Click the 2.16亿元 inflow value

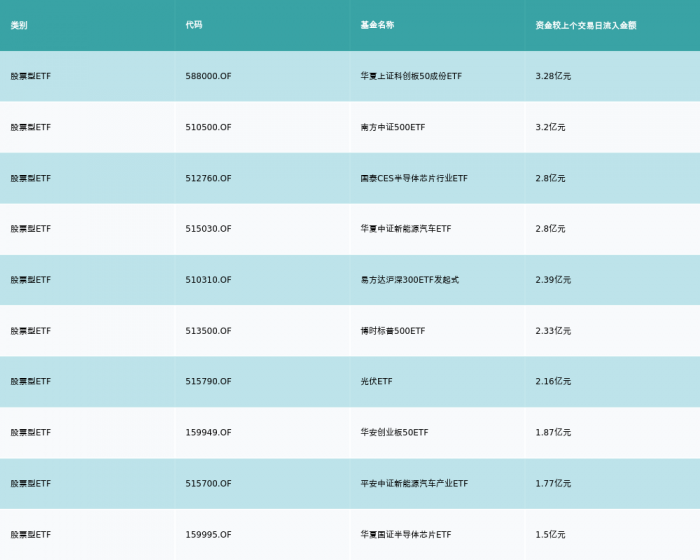(x=553, y=381)
